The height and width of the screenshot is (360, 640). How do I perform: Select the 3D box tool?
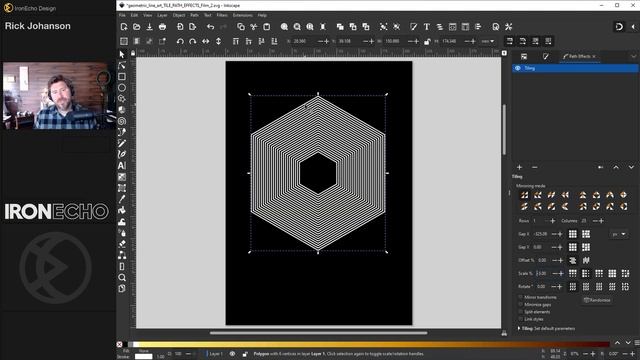(x=122, y=110)
